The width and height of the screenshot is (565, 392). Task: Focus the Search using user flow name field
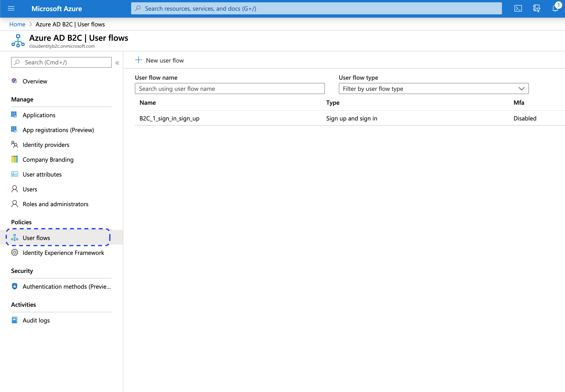click(x=230, y=89)
